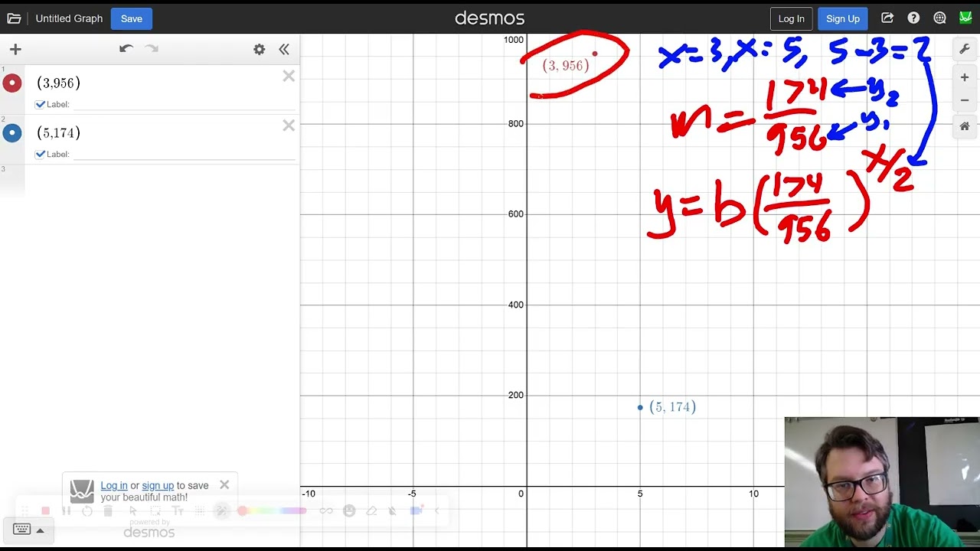Expand keyboard with the up arrow
Screen dimensions: 980x551
[40, 530]
